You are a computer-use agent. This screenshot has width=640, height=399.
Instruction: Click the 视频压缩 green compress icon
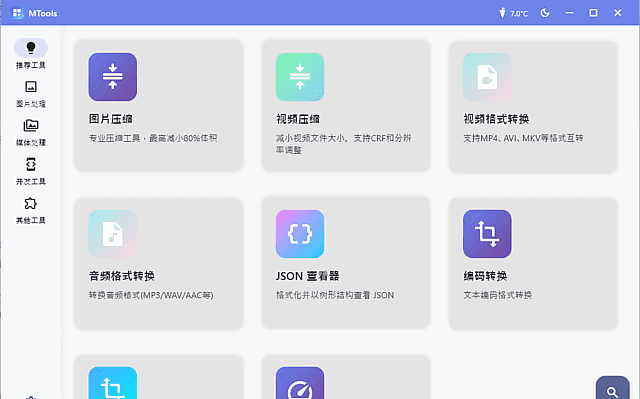pos(300,77)
